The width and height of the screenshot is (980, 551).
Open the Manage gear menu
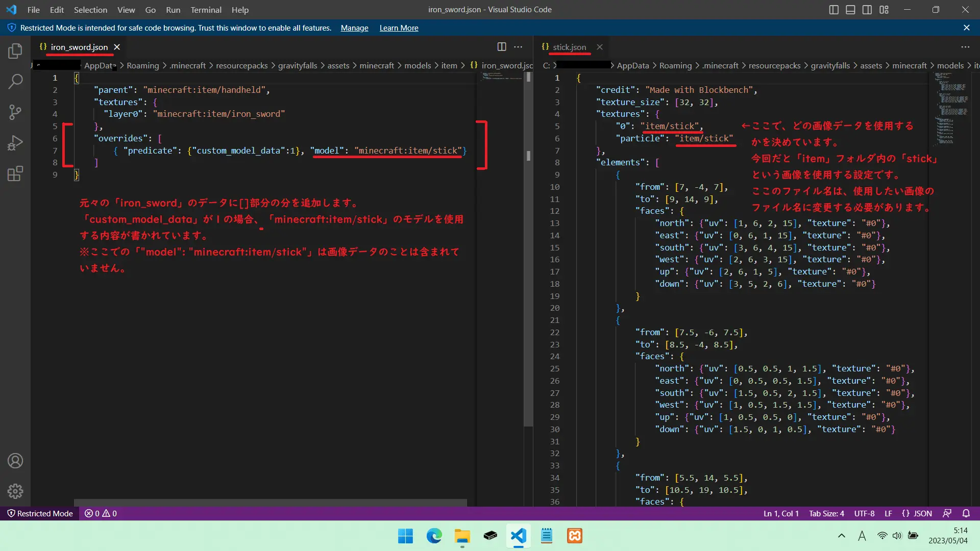coord(15,491)
